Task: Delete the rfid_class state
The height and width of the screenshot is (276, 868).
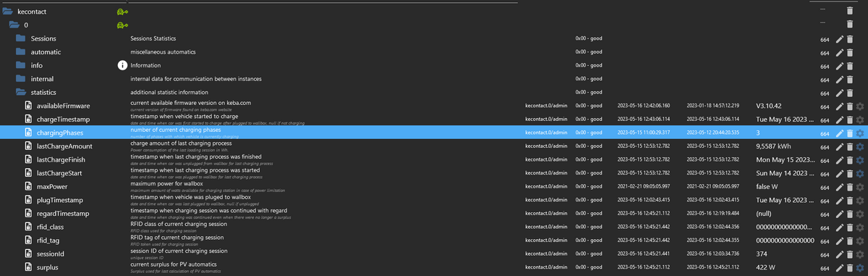Action: tap(849, 227)
